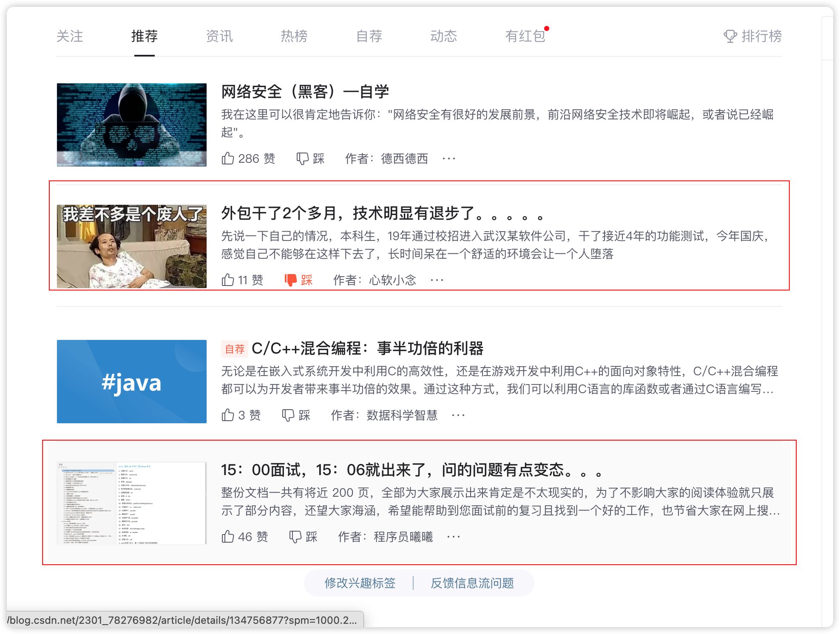The image size is (840, 634).
Task: Open the 动态 tab
Action: (x=443, y=36)
